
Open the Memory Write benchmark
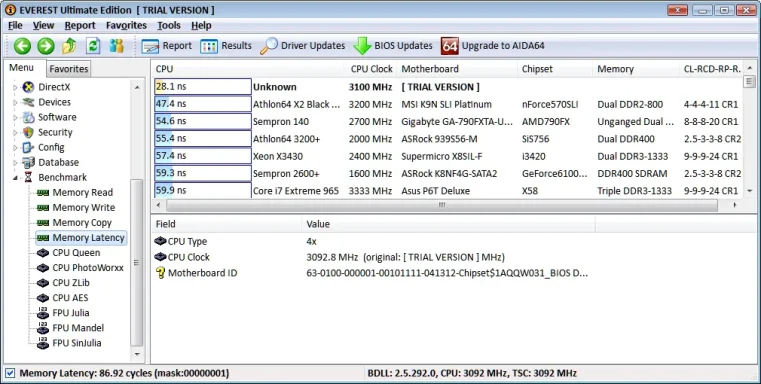click(x=83, y=208)
